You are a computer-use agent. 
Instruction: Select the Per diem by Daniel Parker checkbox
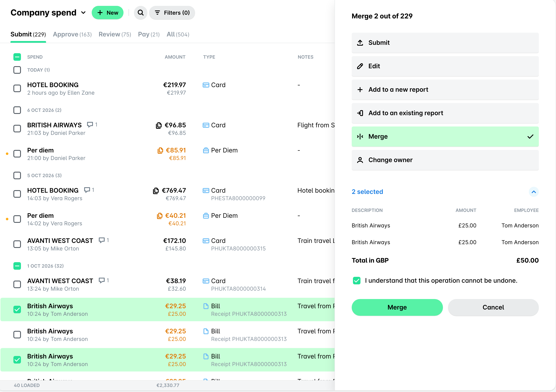(17, 154)
